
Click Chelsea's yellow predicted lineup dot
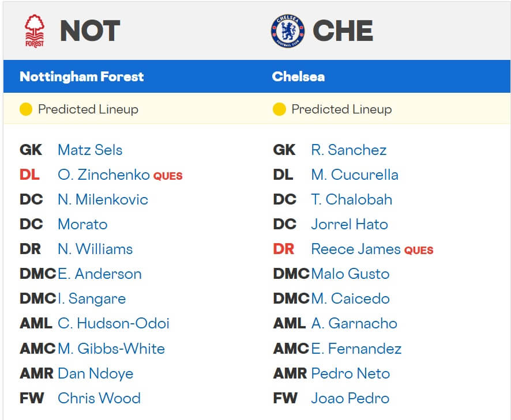click(279, 109)
